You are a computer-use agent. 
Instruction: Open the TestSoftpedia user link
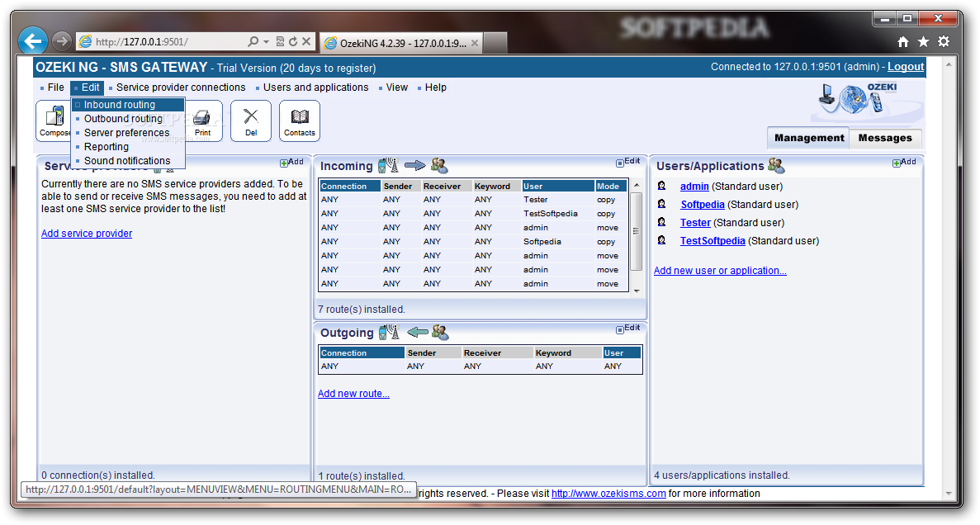click(x=713, y=241)
